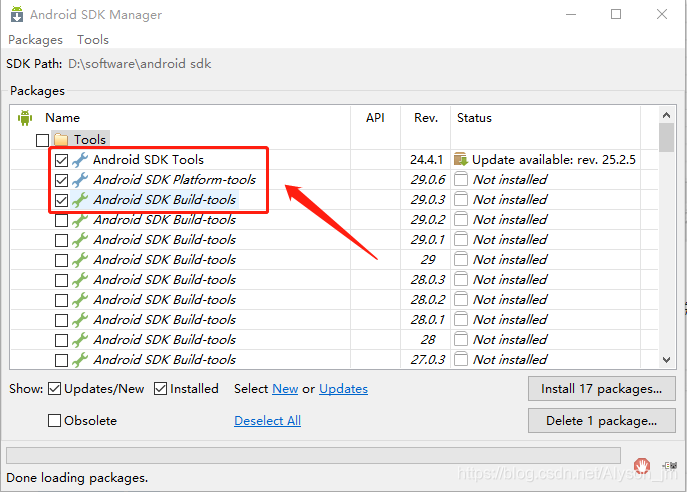Click the Tools folder icon
Screen dimensions: 687x492
[x=61, y=140]
